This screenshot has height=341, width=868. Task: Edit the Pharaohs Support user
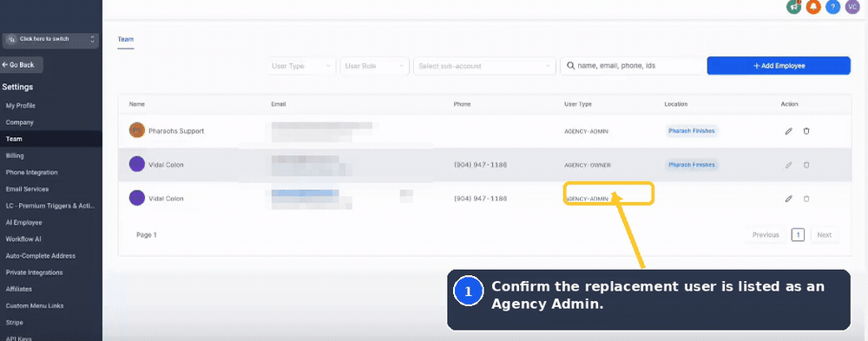789,131
